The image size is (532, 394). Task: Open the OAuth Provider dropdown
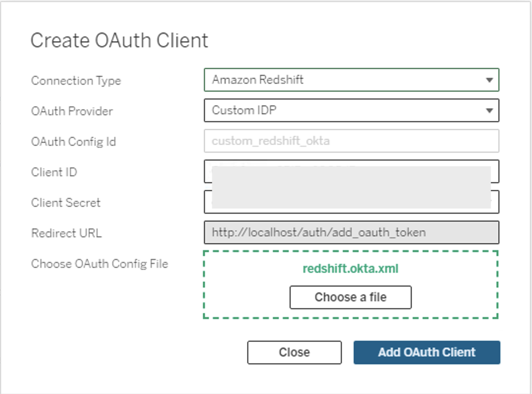tap(352, 110)
